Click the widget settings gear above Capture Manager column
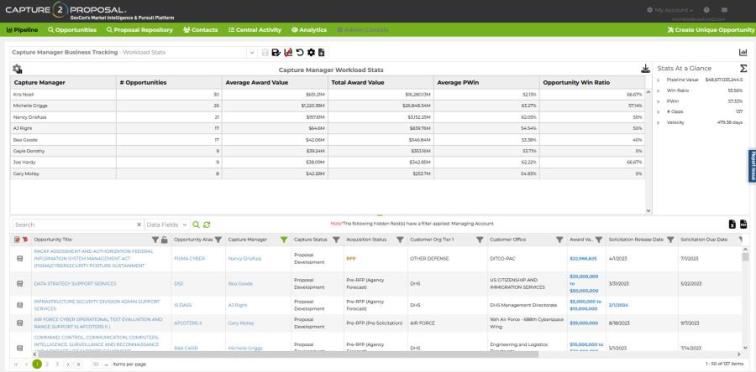 (x=17, y=69)
